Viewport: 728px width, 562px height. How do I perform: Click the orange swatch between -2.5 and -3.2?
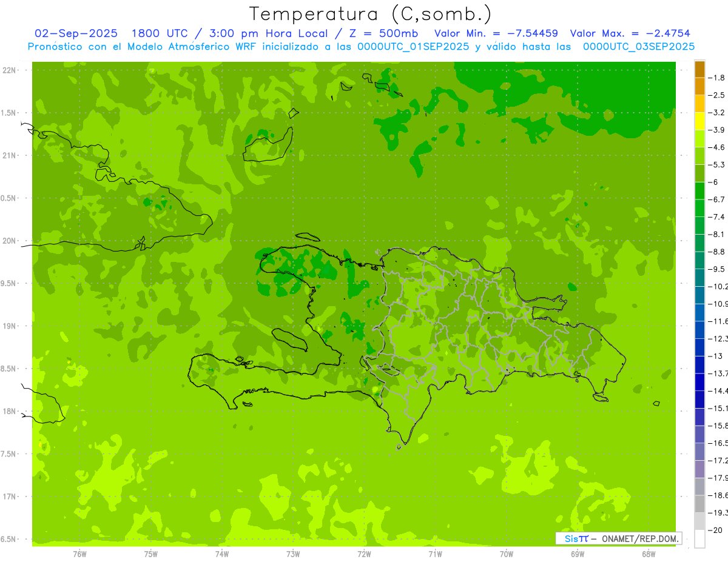pyautogui.click(x=699, y=104)
